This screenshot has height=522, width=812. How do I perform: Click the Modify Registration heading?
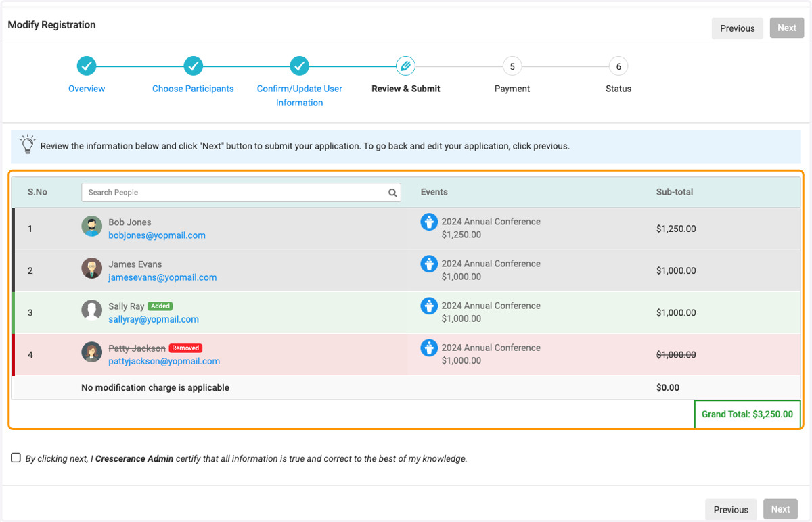(x=52, y=25)
